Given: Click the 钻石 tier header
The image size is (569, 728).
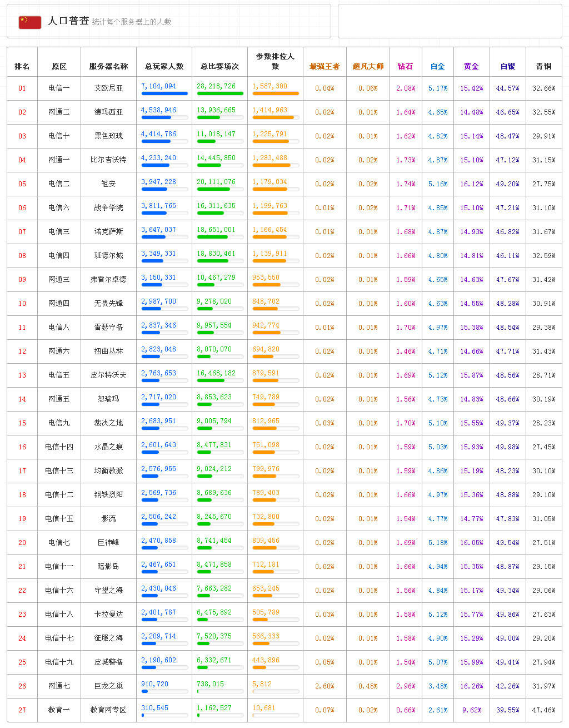Looking at the screenshot, I should tap(406, 66).
